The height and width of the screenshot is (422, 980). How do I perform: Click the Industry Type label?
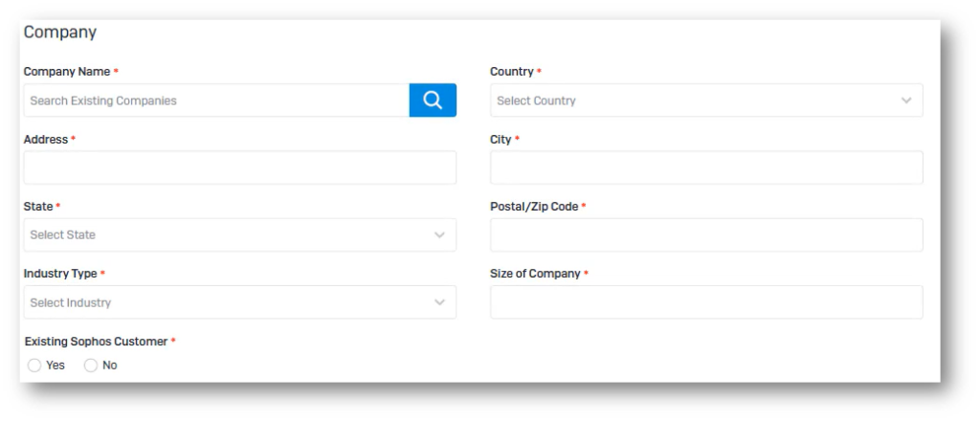point(60,274)
